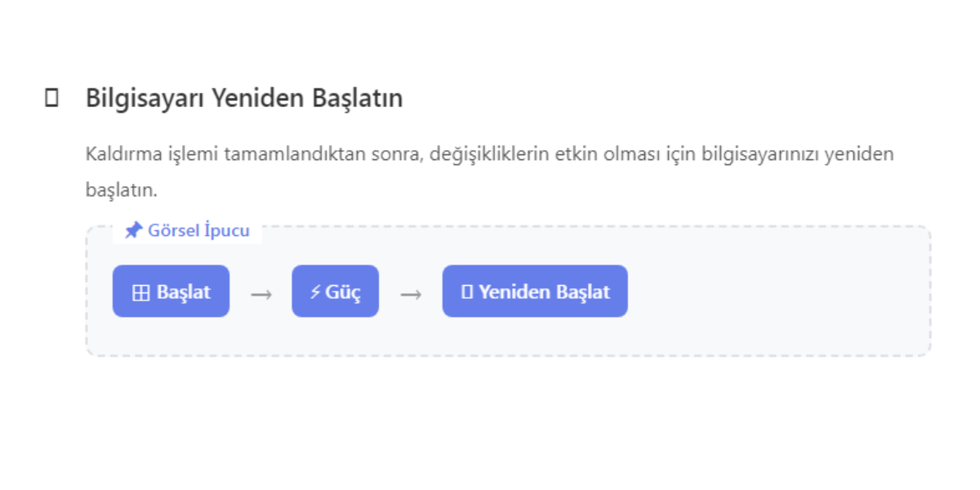This screenshot has width=980, height=490.
Task: Click the Başlat text label in first button
Action: pyautogui.click(x=184, y=292)
